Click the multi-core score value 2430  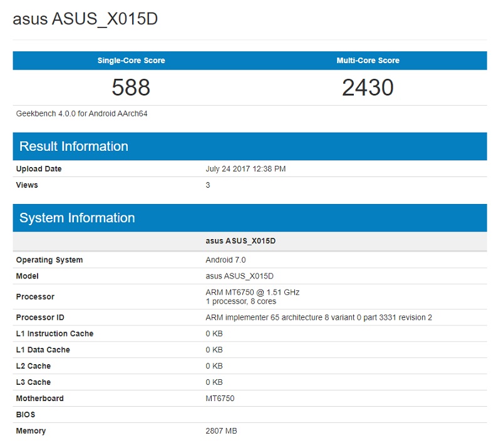[x=369, y=88]
